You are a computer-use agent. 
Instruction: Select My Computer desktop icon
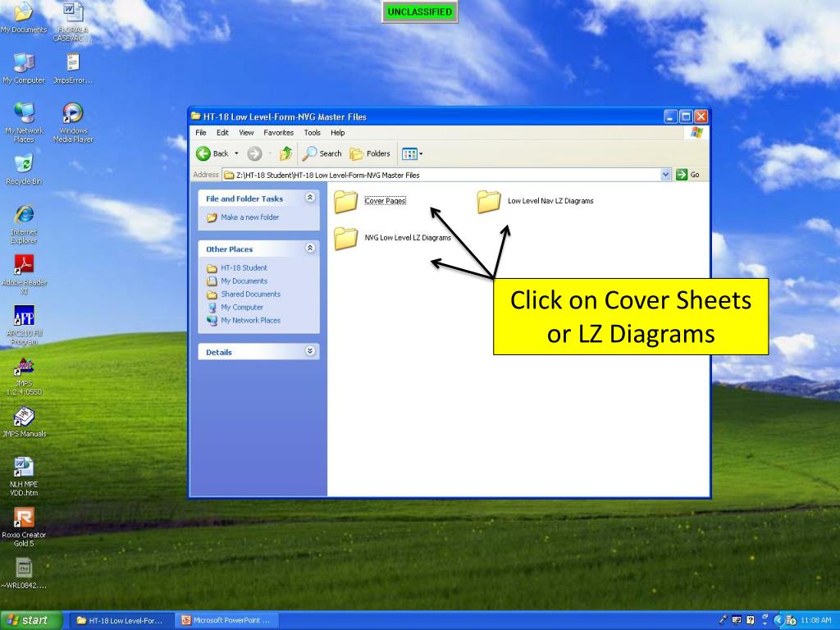[24, 69]
